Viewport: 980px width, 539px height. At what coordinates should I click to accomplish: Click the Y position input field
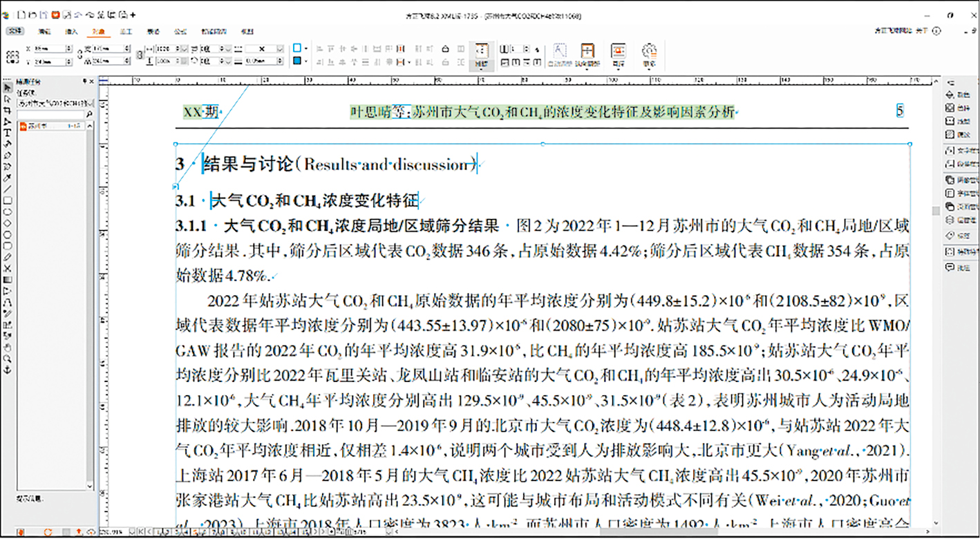point(52,62)
